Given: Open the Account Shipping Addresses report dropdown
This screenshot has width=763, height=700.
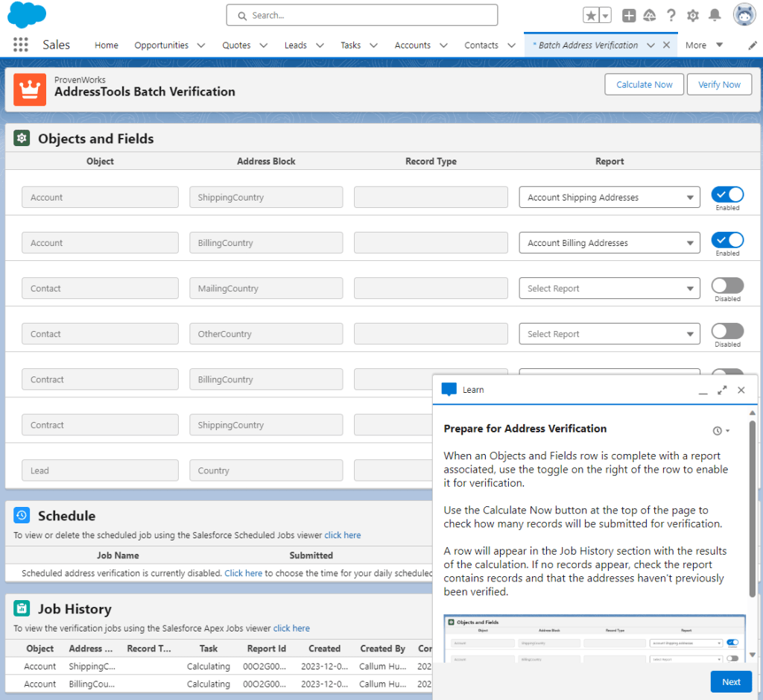Looking at the screenshot, I should point(609,197).
